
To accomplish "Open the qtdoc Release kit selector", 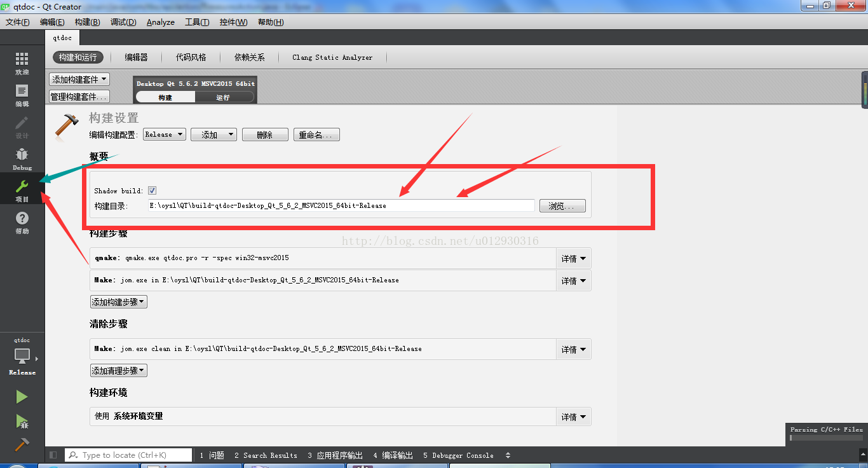I will click(22, 357).
